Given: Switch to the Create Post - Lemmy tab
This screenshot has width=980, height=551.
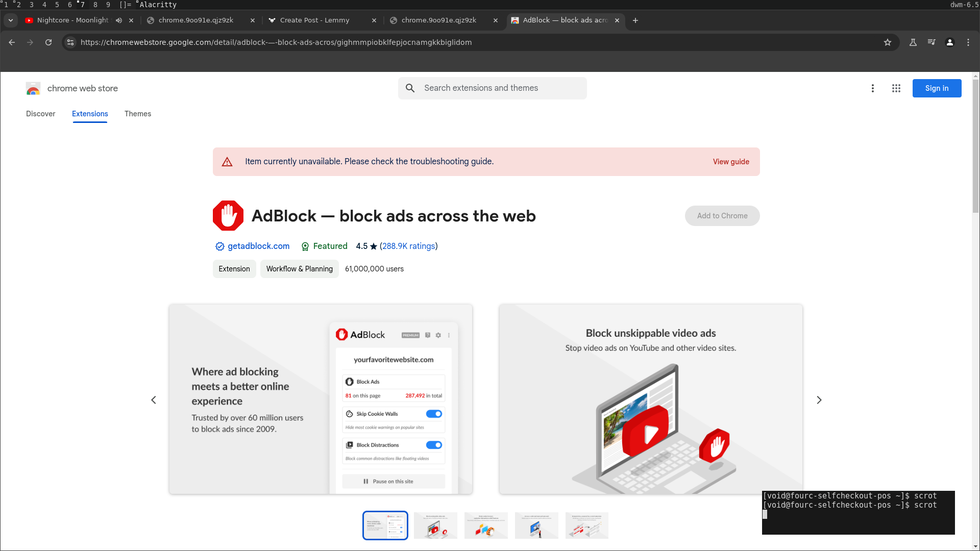Looking at the screenshot, I should pos(314,20).
